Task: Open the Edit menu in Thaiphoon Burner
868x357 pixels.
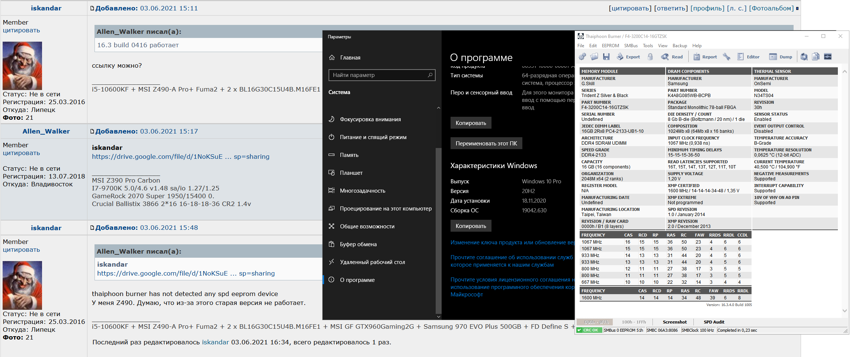Action: pyautogui.click(x=593, y=46)
